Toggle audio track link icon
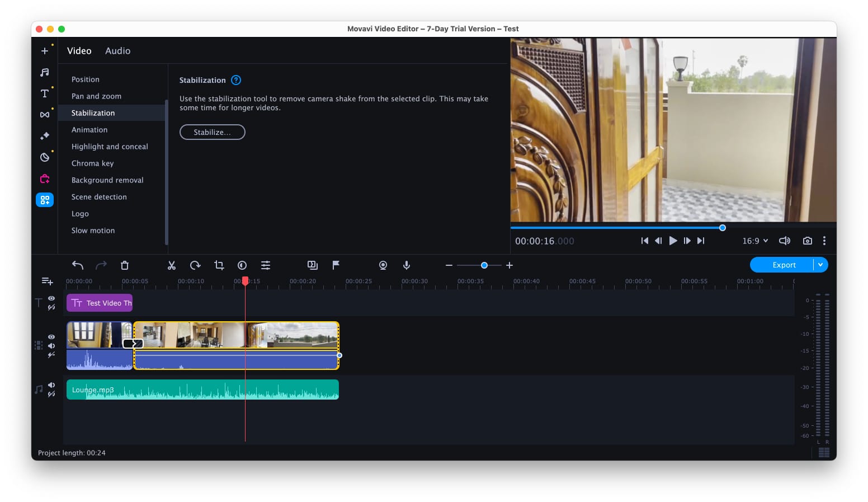Image resolution: width=868 pixels, height=502 pixels. pyautogui.click(x=51, y=394)
